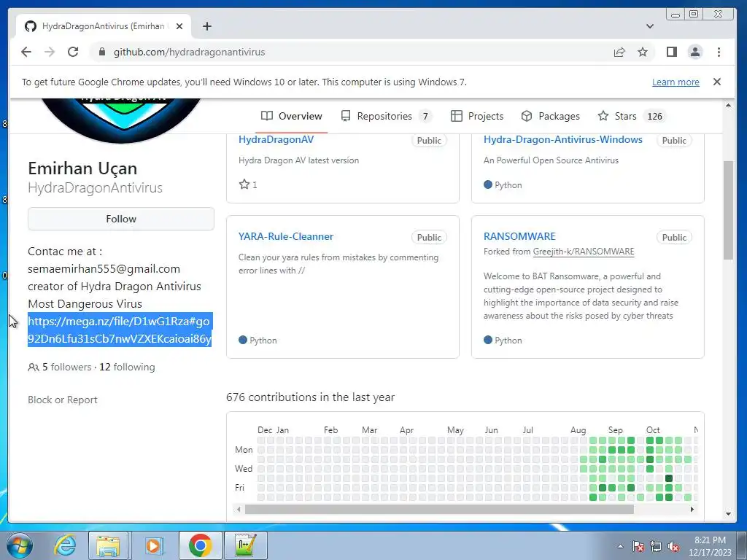747x560 pixels.
Task: Click the contribution graph horizontal scrollbar
Action: 439,509
